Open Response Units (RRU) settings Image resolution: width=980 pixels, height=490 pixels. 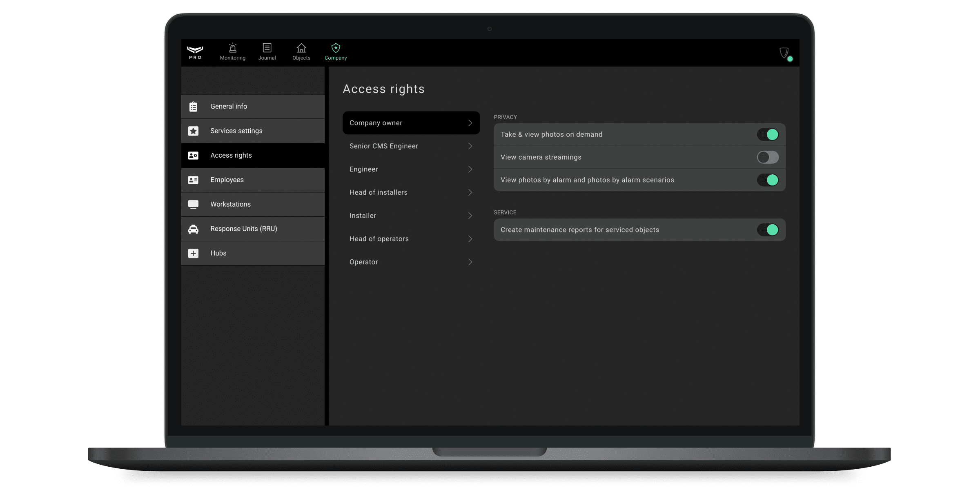click(252, 229)
